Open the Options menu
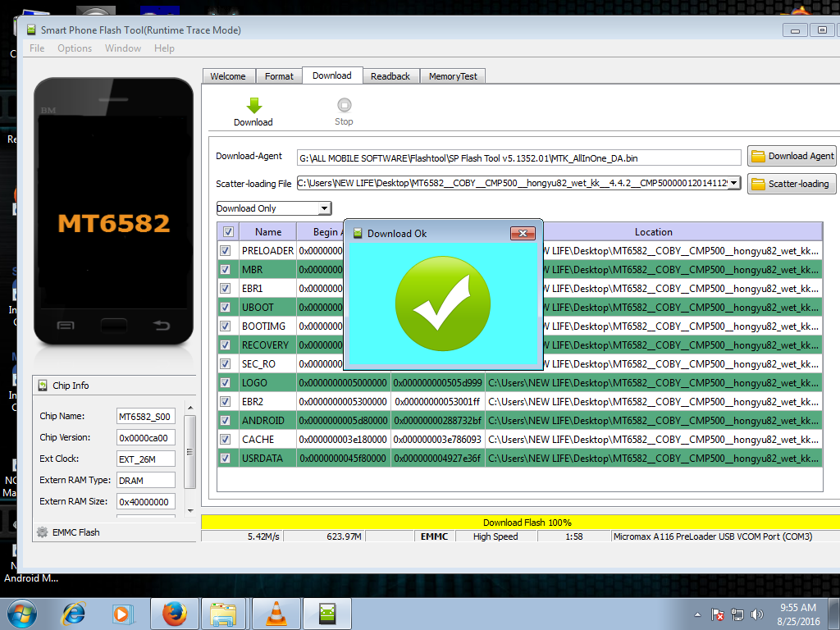This screenshot has height=630, width=840. (x=75, y=48)
